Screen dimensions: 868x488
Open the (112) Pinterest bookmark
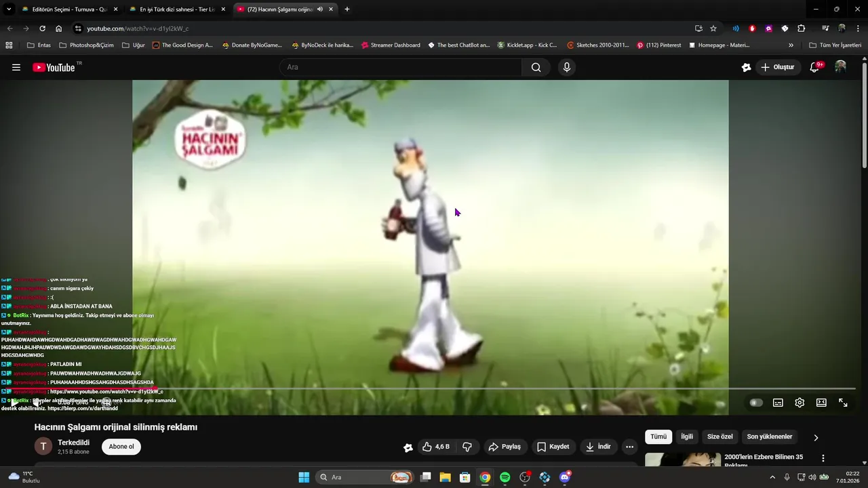click(x=658, y=45)
